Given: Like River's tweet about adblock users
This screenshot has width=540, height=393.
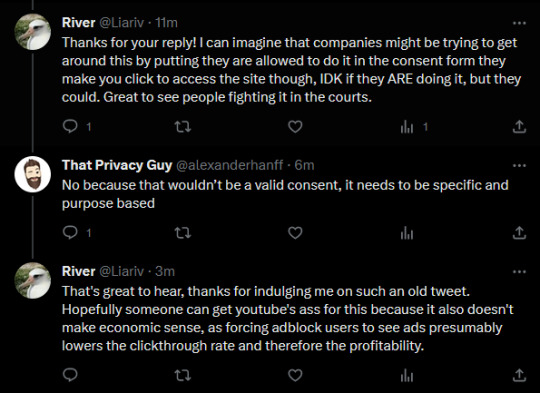Looking at the screenshot, I should [x=295, y=375].
